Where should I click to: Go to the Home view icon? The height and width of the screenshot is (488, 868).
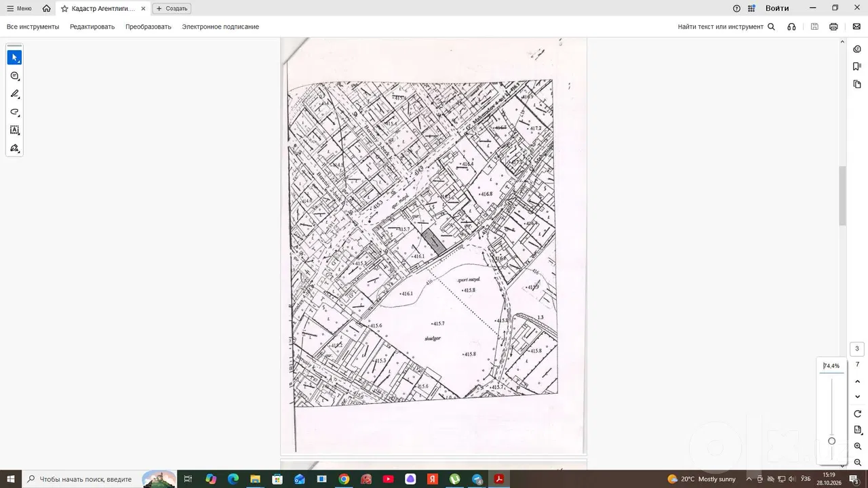pyautogui.click(x=46, y=8)
